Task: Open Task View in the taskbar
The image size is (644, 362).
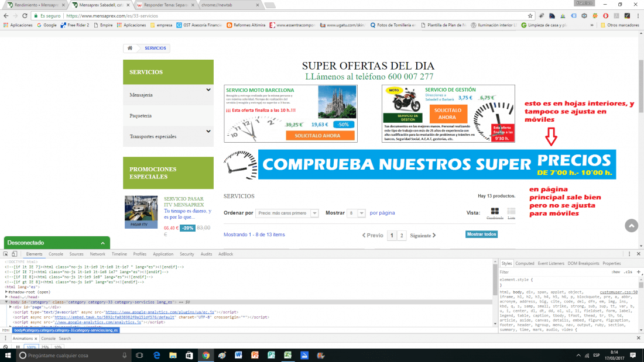Action: [x=139, y=355]
